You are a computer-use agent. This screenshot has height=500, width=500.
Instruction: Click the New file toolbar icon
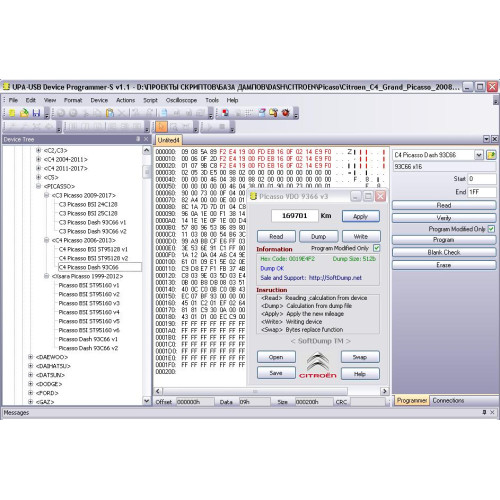pyautogui.click(x=12, y=113)
